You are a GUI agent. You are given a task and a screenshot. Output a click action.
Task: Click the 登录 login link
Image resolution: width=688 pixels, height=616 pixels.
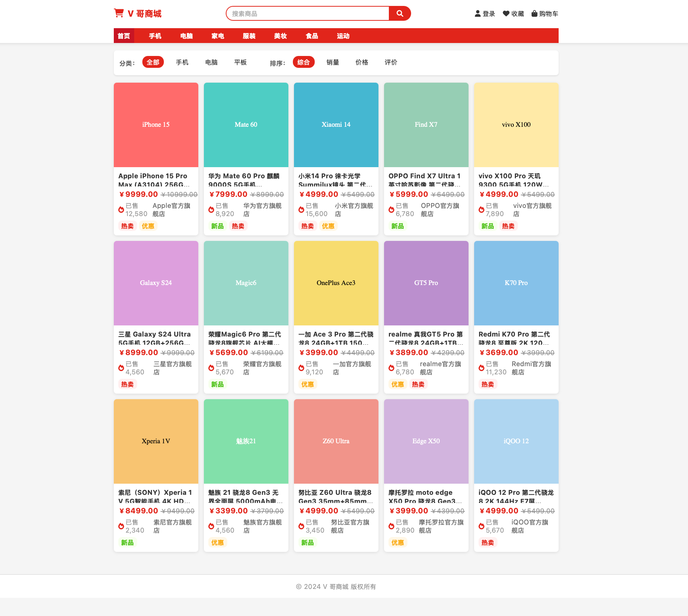[x=485, y=14]
